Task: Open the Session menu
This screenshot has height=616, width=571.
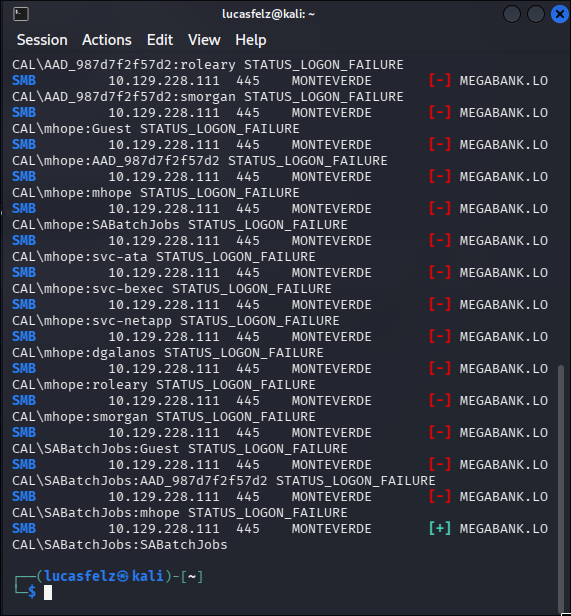Action: tap(42, 40)
